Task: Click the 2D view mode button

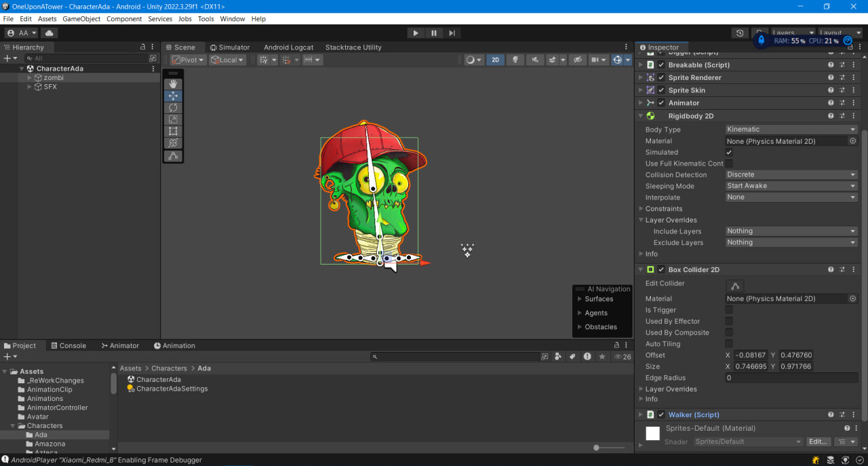Action: (x=494, y=59)
